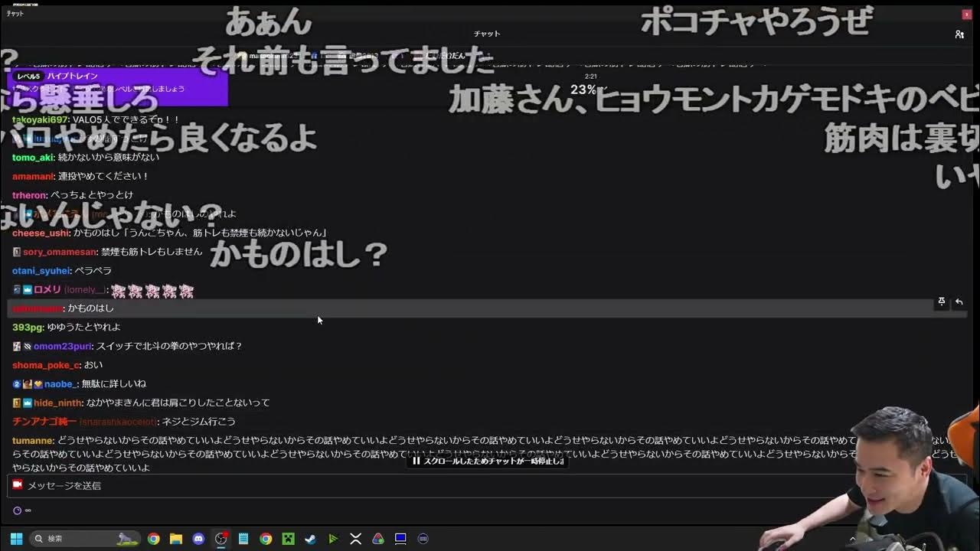
Task: Click message text スイッチで北斗の拳のやつやれば？
Action: [169, 346]
